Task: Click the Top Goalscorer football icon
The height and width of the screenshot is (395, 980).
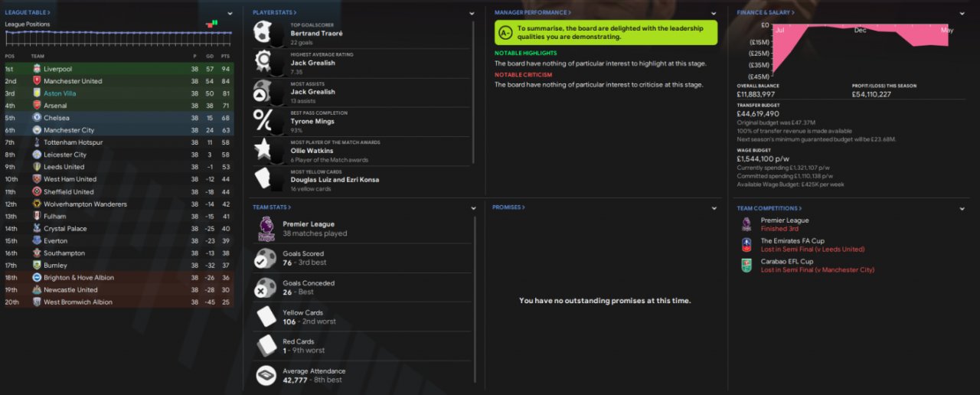Action: click(x=263, y=31)
